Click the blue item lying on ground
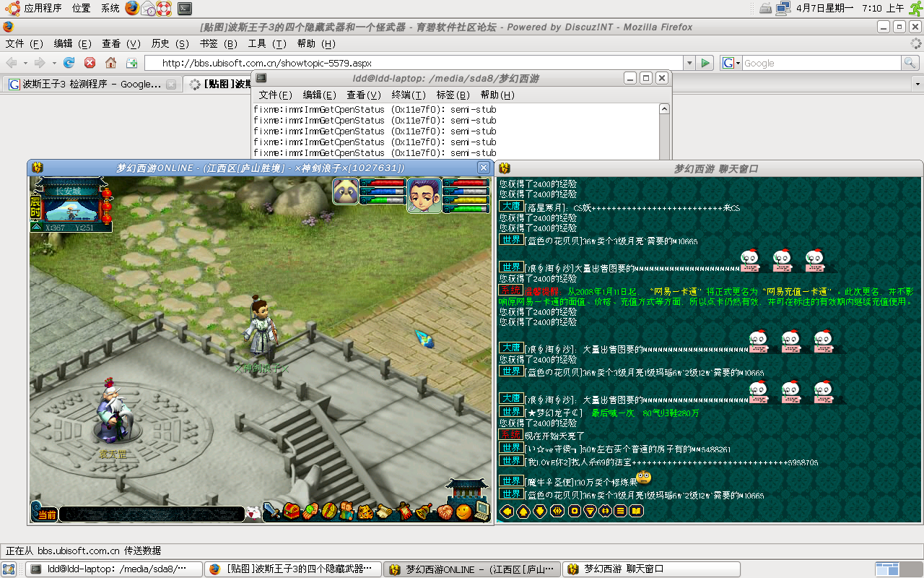924x578 pixels. coord(424,337)
